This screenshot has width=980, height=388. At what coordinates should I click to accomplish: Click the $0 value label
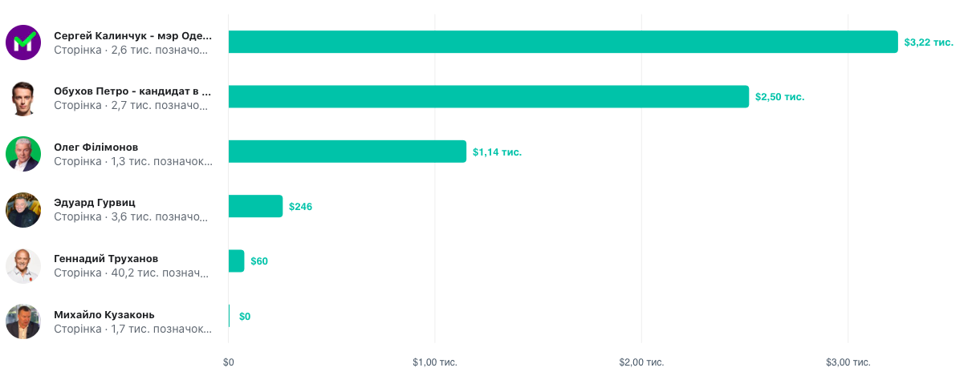245,317
